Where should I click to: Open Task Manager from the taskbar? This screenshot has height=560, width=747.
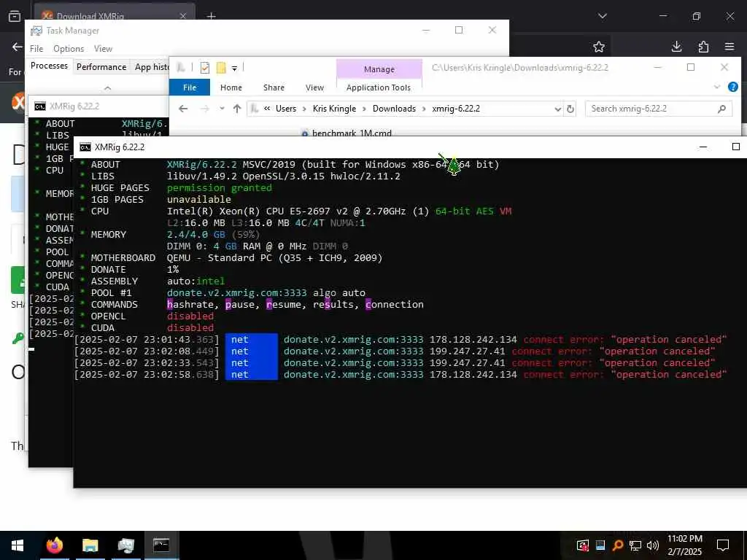pyautogui.click(x=125, y=545)
